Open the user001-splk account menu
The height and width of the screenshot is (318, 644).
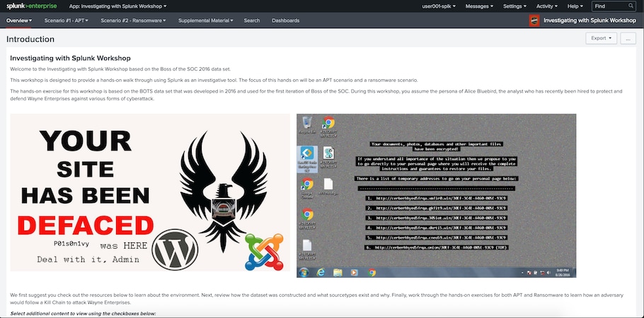click(439, 6)
